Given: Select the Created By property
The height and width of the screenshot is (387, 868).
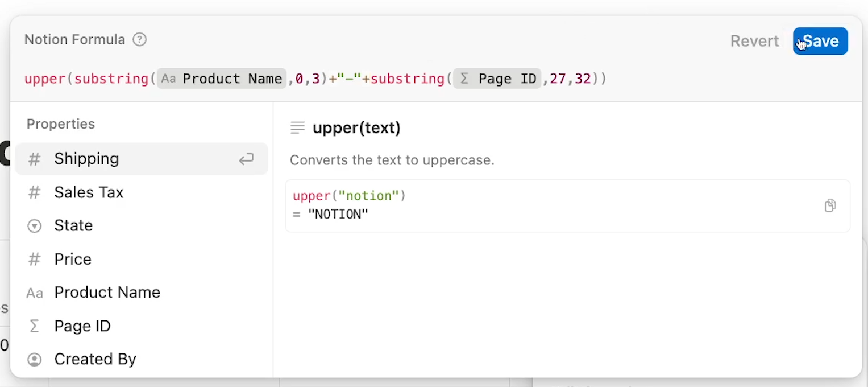Looking at the screenshot, I should [142, 359].
